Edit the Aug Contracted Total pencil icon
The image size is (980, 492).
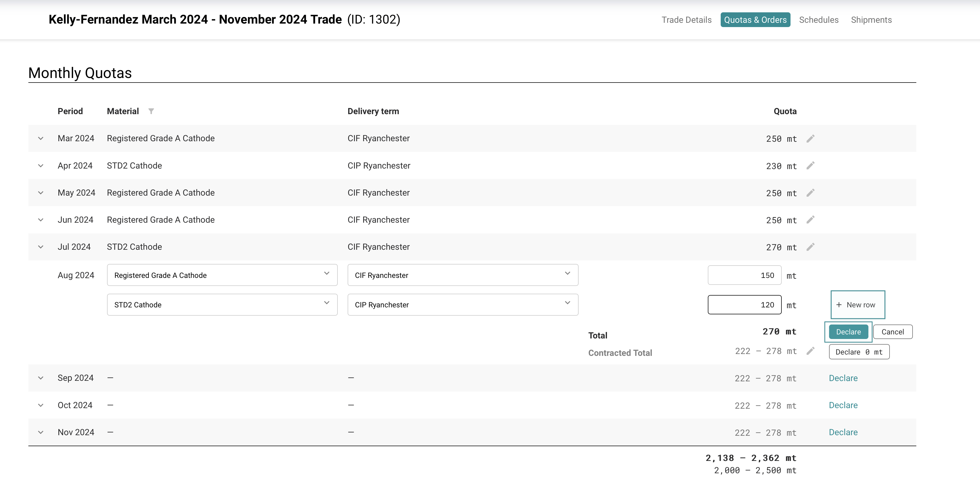[810, 351]
